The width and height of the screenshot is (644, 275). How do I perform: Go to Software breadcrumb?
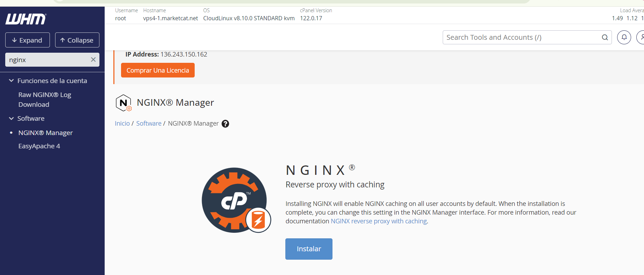click(149, 124)
